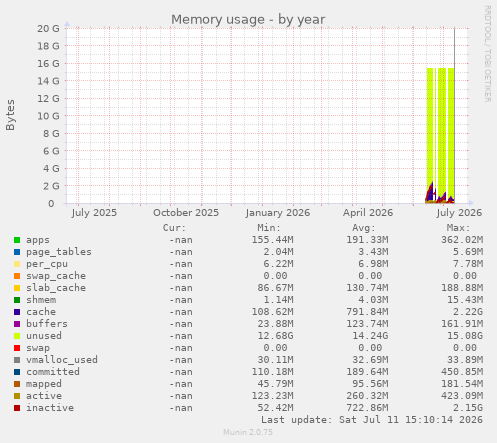The height and width of the screenshot is (443, 497).
Task: Click the mapped brown legend swatch
Action: click(x=17, y=384)
